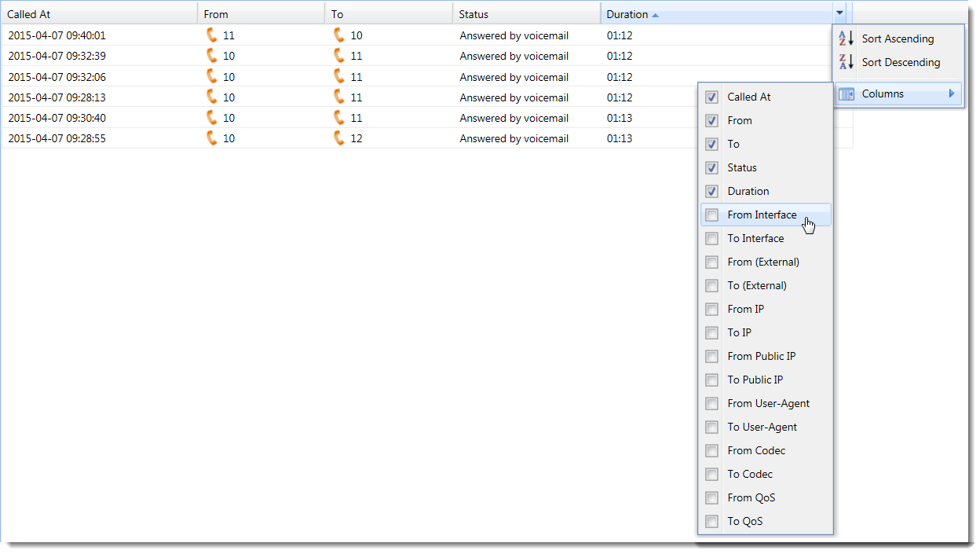Click the To column header
The height and width of the screenshot is (554, 980).
pos(389,13)
